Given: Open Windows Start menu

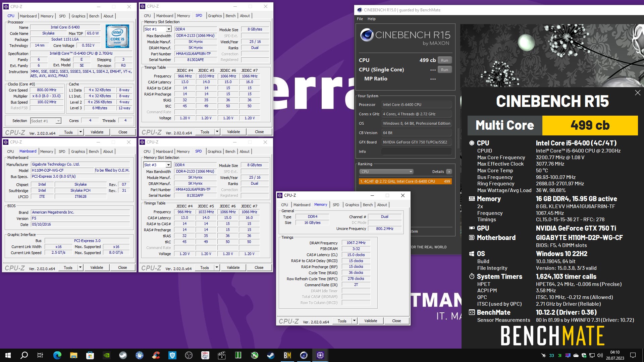Looking at the screenshot, I should (x=8, y=355).
